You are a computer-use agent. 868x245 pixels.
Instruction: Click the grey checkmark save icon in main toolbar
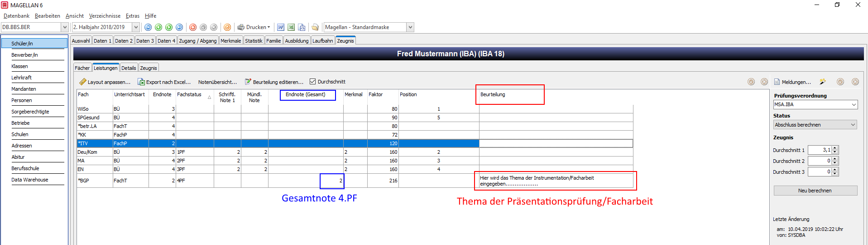click(x=203, y=27)
